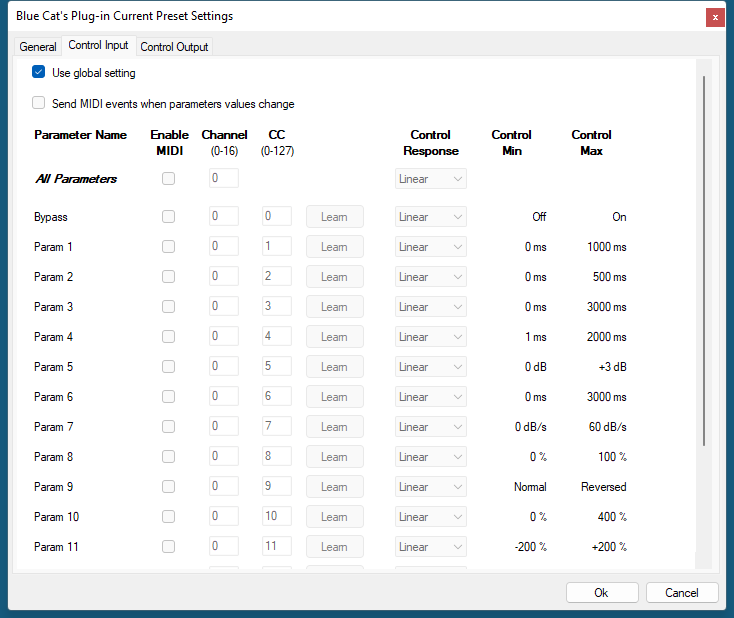The height and width of the screenshot is (618, 734).
Task: Open Param 1 Linear response dropdown
Action: click(431, 247)
